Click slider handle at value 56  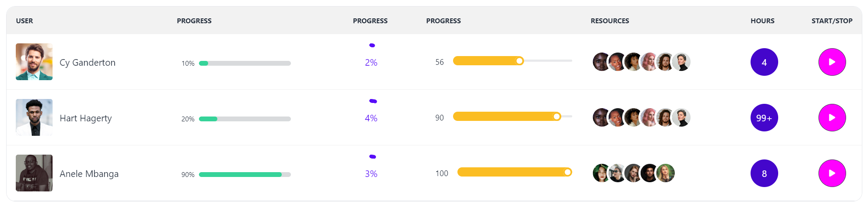[520, 61]
